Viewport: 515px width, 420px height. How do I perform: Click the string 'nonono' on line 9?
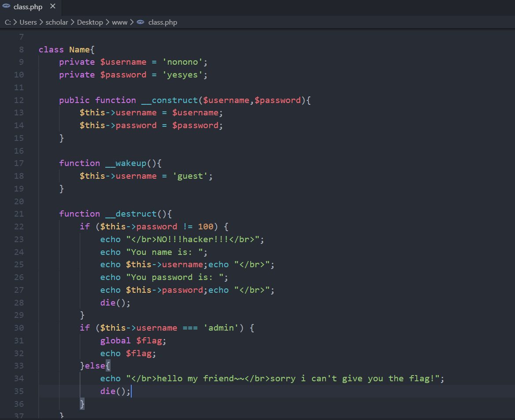pos(182,62)
